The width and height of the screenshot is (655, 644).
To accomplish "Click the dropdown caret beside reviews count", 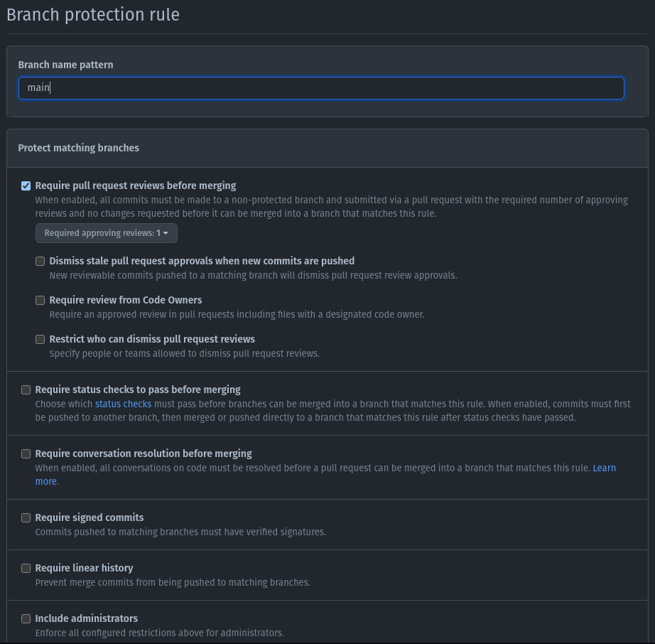I will point(166,233).
